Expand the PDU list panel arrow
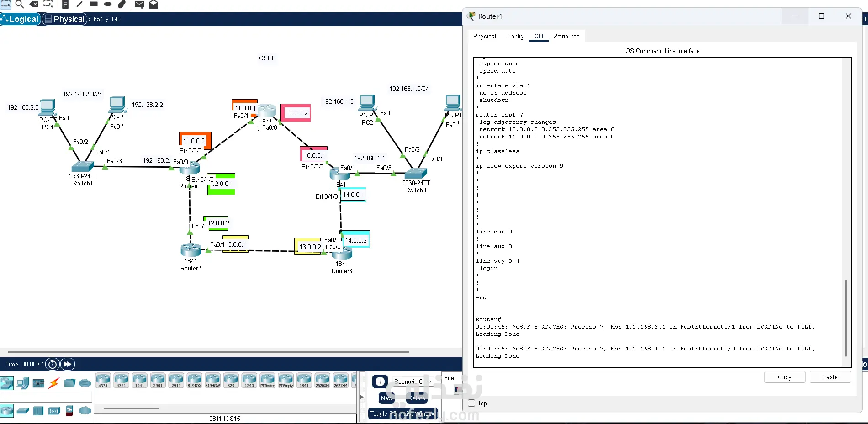This screenshot has width=868, height=424. 362,397
